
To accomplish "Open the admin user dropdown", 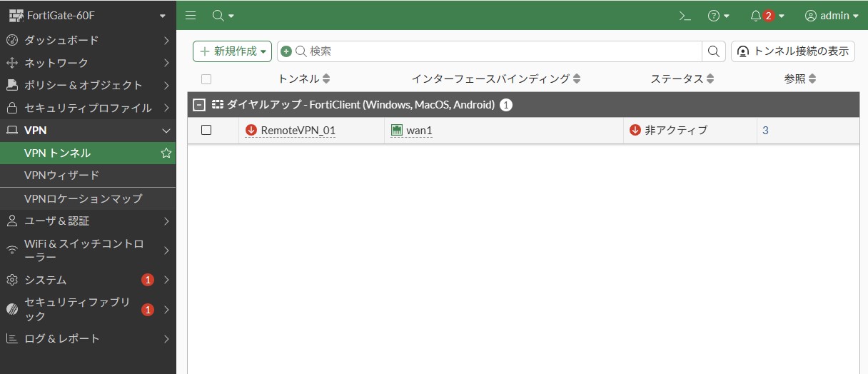I will tap(832, 16).
